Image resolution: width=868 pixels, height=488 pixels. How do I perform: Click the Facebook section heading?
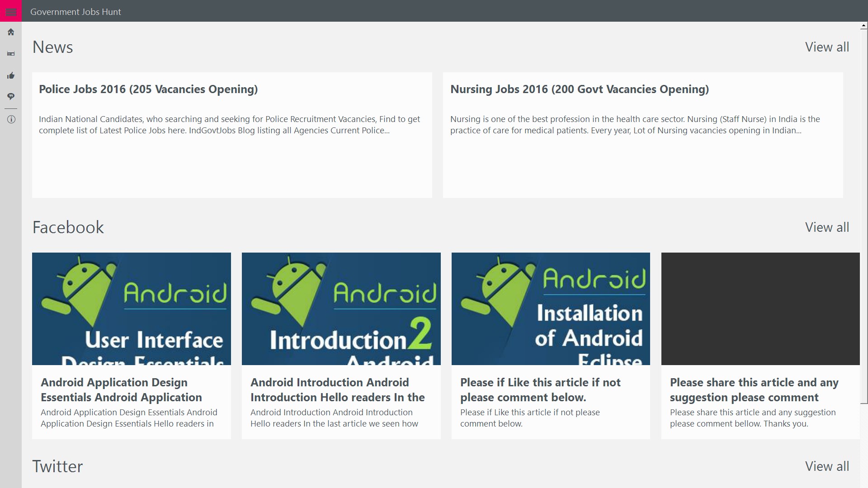pos(68,227)
